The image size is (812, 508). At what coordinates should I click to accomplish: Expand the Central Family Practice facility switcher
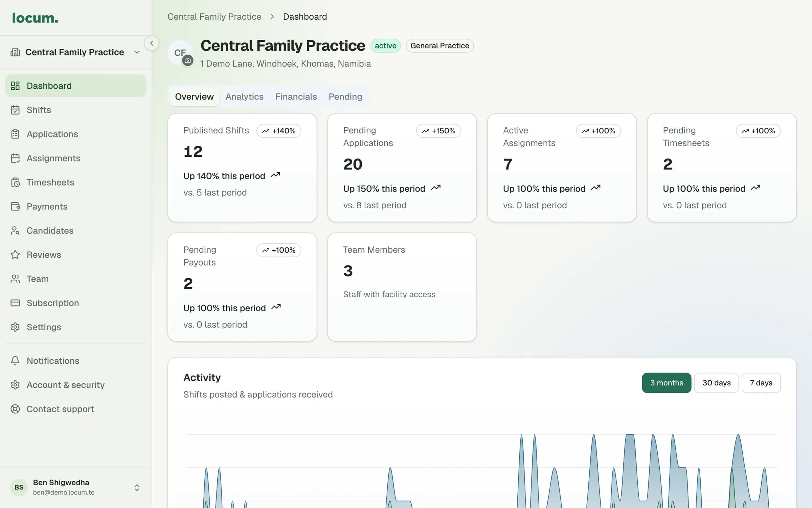pos(76,52)
